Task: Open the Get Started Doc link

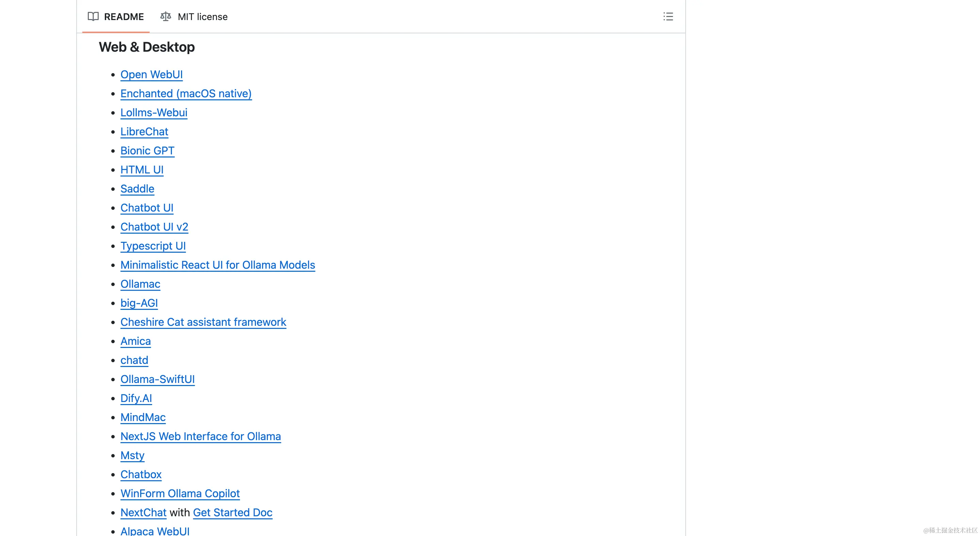Action: (232, 513)
